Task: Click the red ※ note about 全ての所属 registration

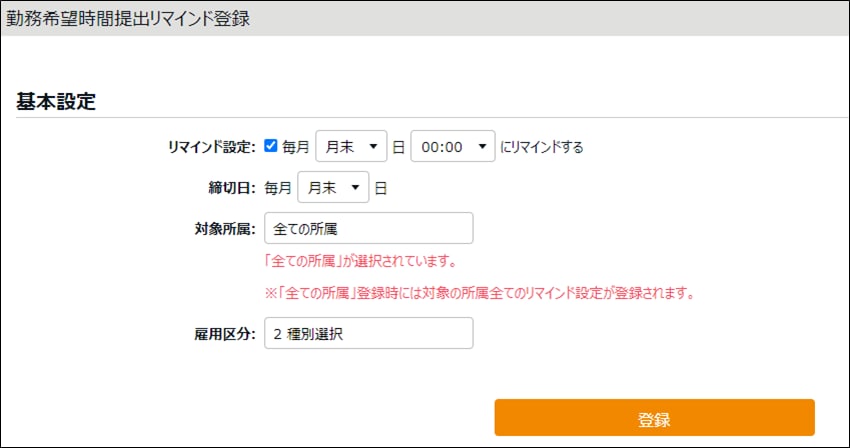Action: pos(479,294)
